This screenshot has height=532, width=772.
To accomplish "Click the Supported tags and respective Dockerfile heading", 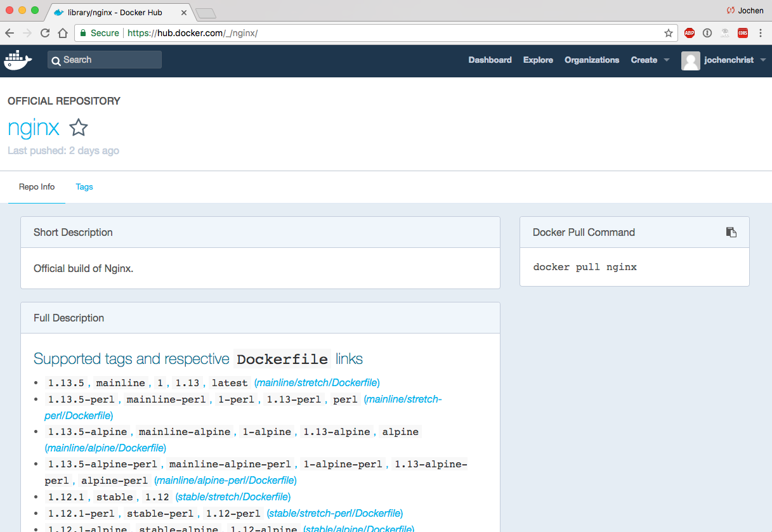I will 198,359.
